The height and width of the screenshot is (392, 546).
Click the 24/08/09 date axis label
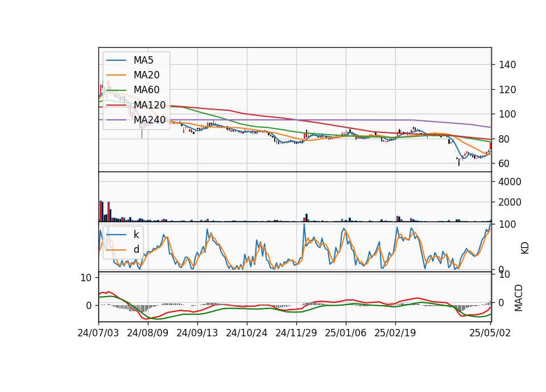(148, 333)
